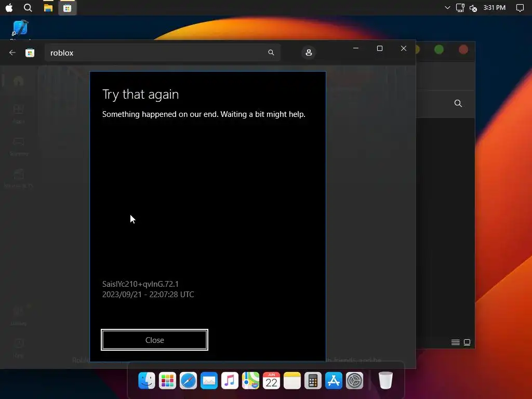532x399 pixels.
Task: Click the timestamp 2023/09/21 - 22:07:28 UTC
Action: (148, 295)
